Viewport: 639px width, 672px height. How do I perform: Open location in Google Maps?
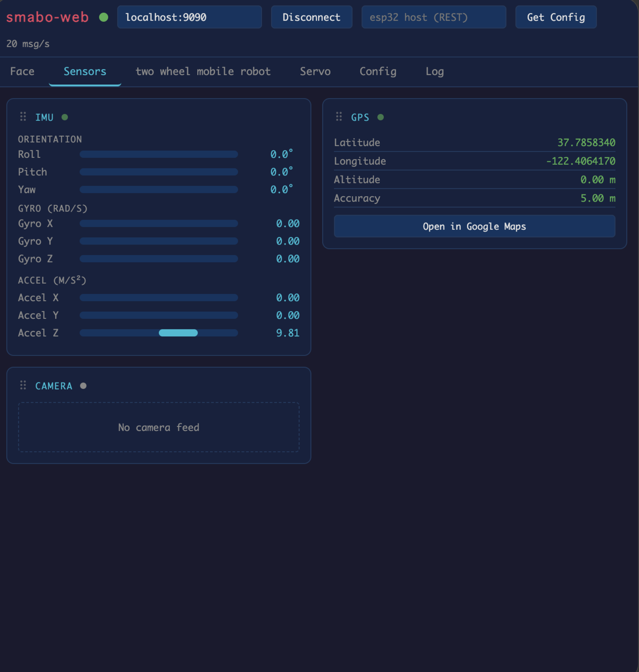click(475, 226)
